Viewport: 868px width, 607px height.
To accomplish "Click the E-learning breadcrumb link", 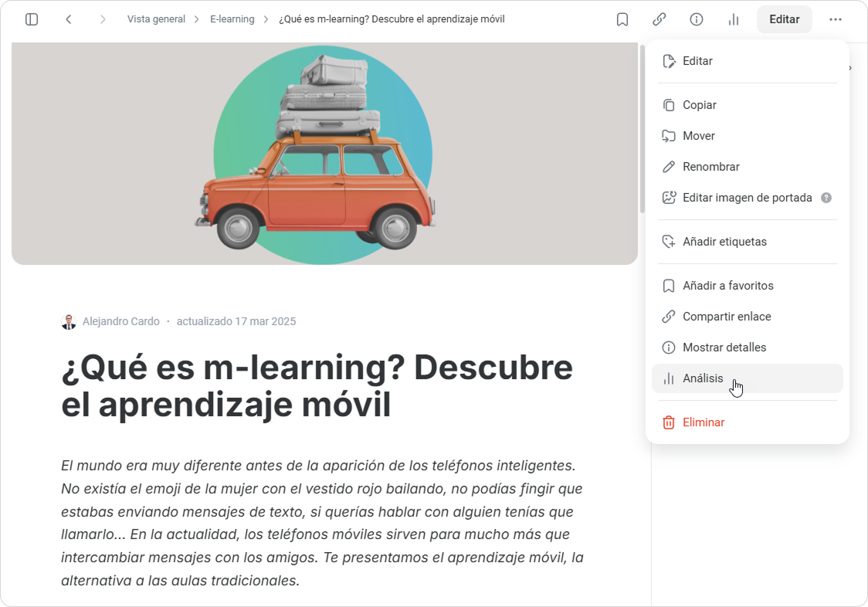I will click(232, 19).
